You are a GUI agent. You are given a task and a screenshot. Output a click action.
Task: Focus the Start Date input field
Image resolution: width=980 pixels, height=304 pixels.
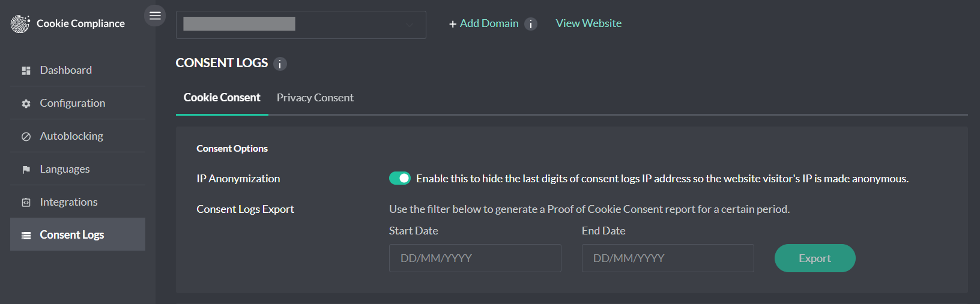475,258
